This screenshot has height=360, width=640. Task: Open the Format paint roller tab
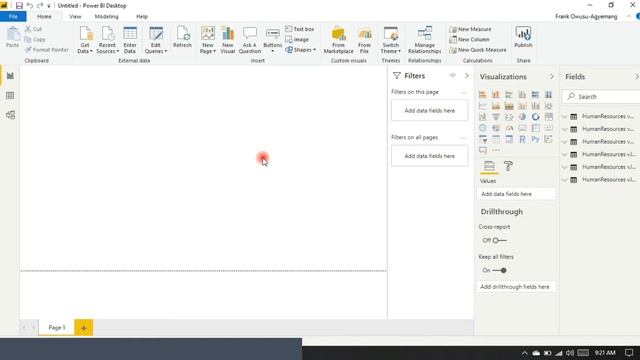tap(508, 166)
